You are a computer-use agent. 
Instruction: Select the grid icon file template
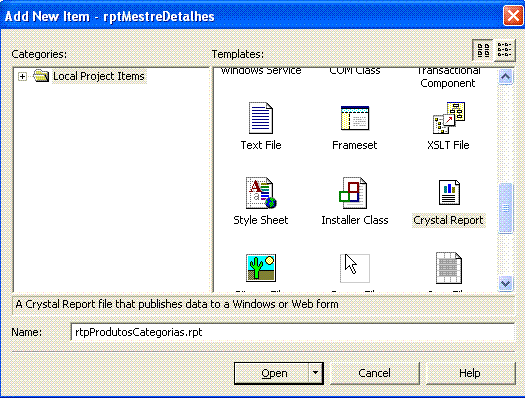(449, 268)
